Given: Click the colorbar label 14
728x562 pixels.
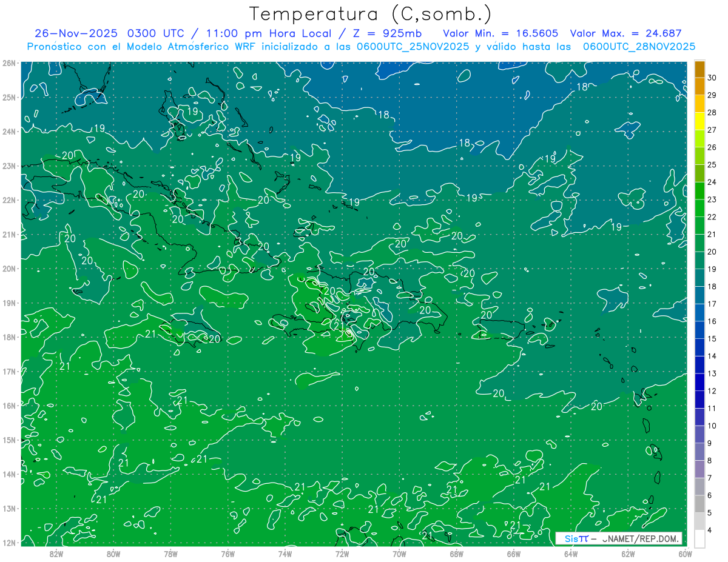Looking at the screenshot, I should click(x=712, y=356).
